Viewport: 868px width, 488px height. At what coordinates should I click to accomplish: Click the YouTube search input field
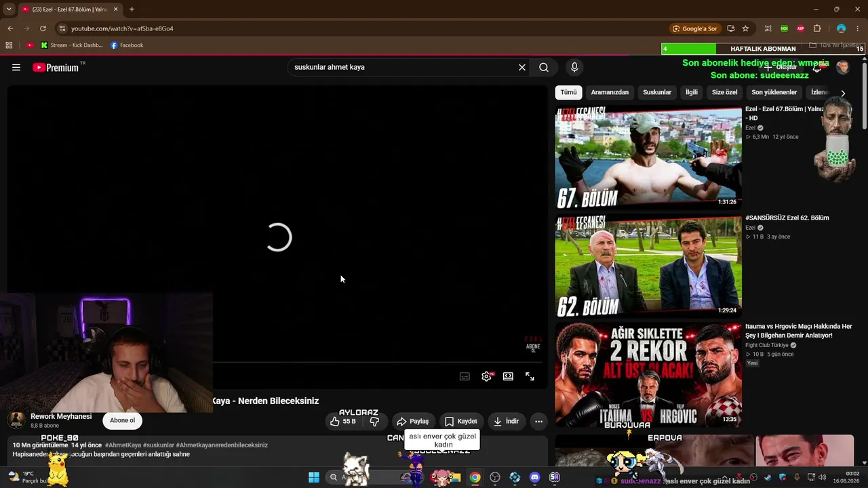click(403, 67)
